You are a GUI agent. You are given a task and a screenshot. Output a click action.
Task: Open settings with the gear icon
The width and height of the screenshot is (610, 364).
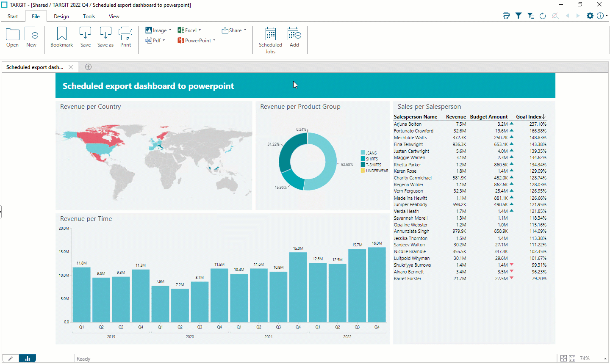(590, 16)
